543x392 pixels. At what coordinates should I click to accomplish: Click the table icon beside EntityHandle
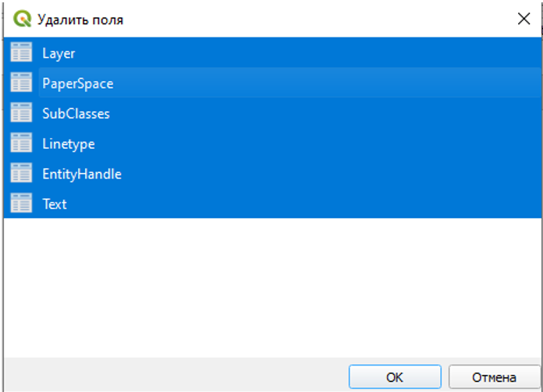click(21, 174)
